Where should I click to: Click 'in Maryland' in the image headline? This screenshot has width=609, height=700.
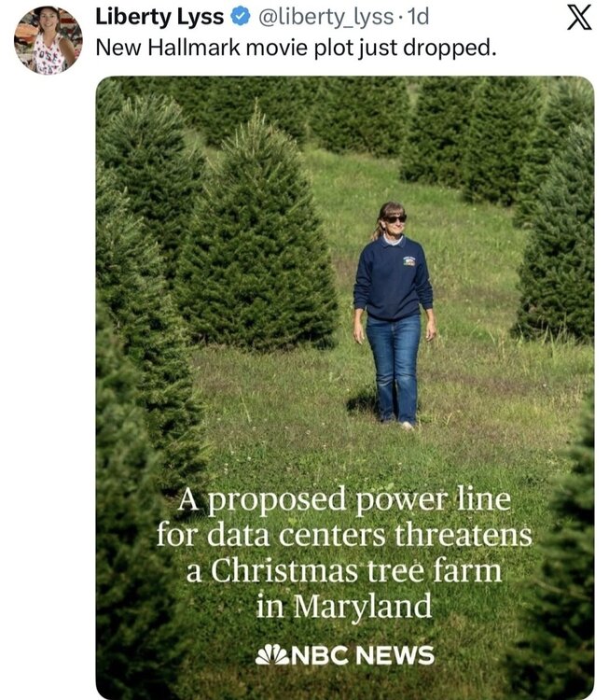pyautogui.click(x=344, y=607)
